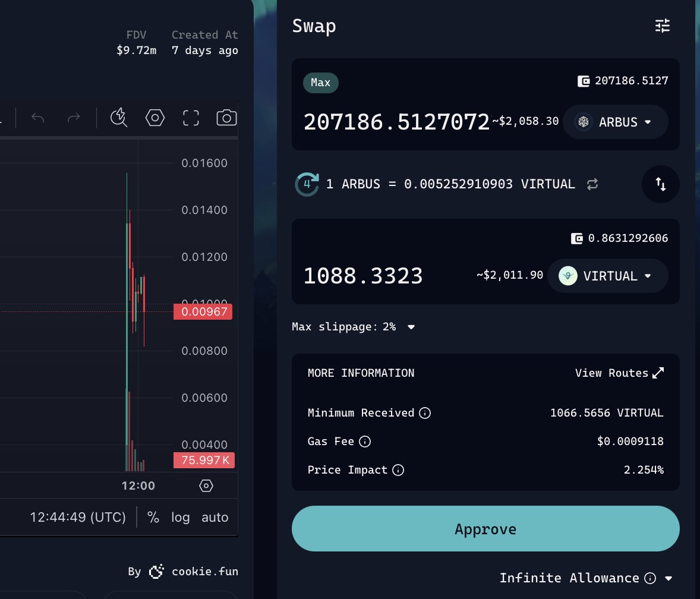Click the volume label 75.997 K
Image resolution: width=700 pixels, height=599 pixels.
pyautogui.click(x=204, y=460)
